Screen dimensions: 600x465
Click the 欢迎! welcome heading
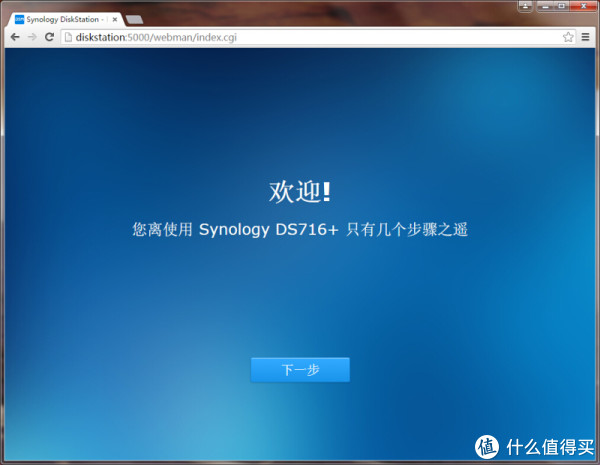click(300, 191)
